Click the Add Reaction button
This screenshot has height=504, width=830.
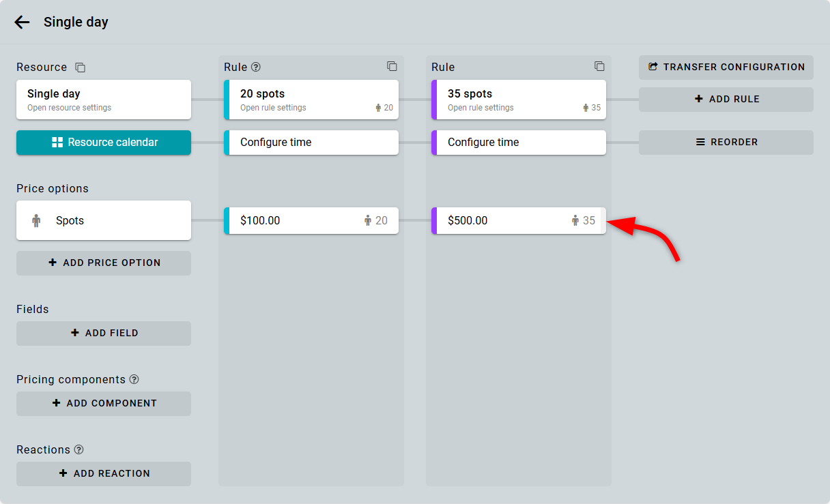[104, 473]
